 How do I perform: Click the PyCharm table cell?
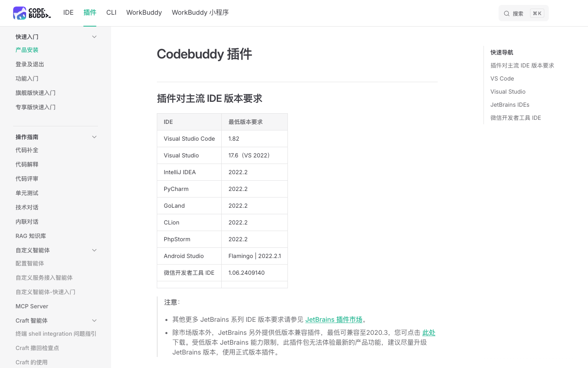tap(189, 189)
